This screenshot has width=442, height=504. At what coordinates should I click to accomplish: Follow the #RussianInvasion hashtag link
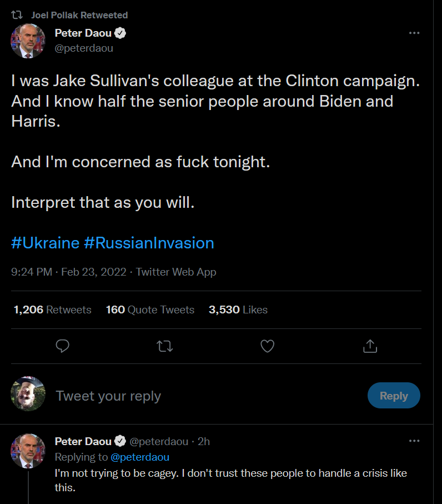coord(149,243)
